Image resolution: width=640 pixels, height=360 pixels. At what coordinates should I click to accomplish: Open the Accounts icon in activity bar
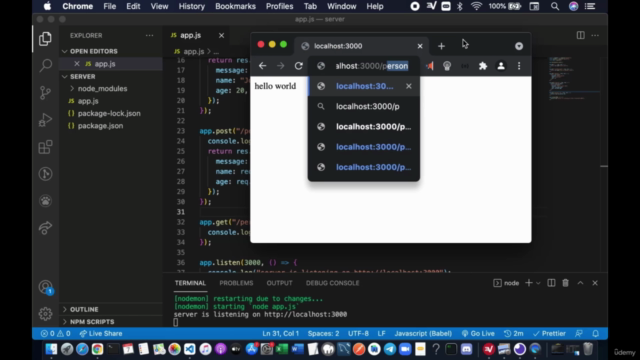45,287
